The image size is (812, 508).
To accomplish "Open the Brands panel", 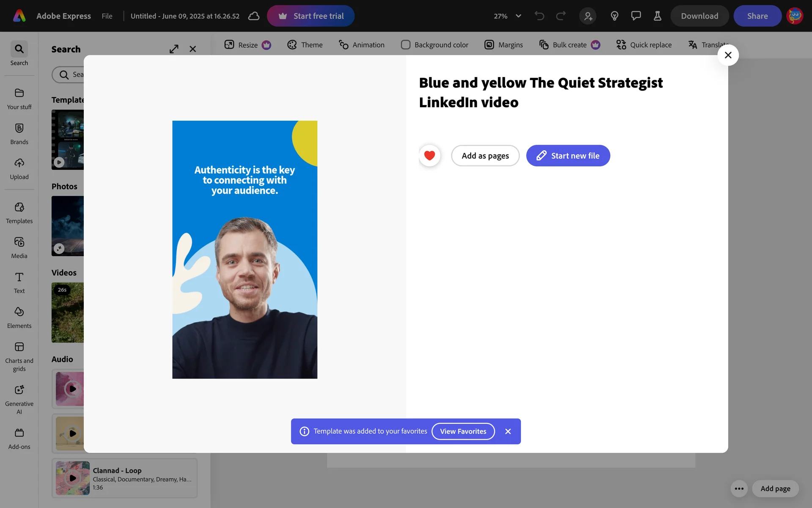I will pos(19,133).
